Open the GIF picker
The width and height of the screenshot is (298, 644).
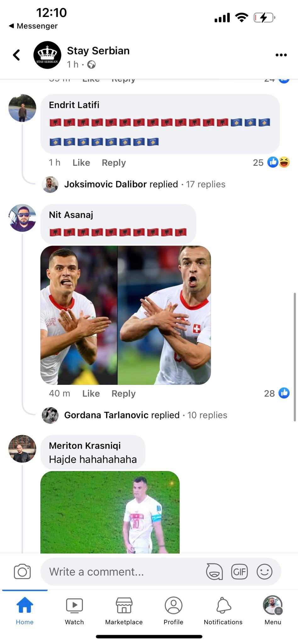coord(239,571)
